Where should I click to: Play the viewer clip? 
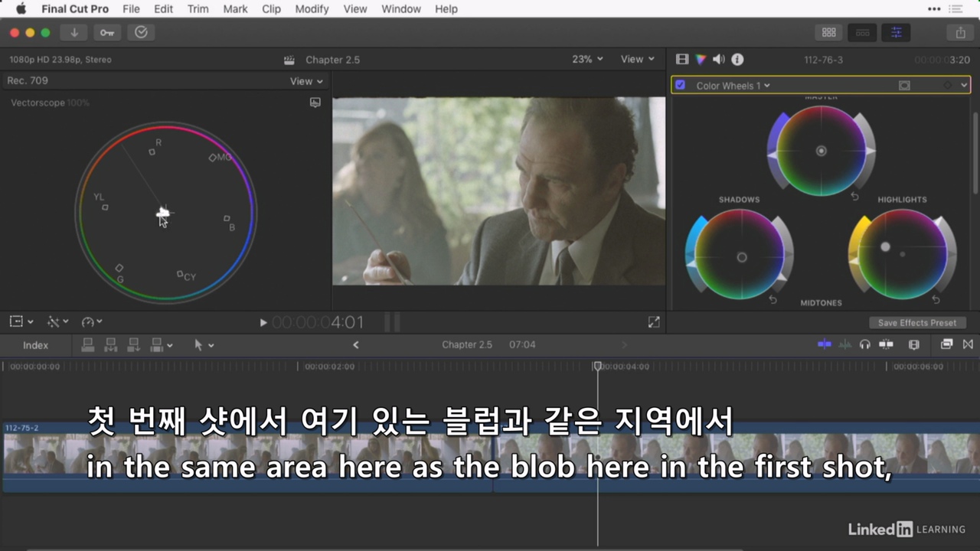263,323
